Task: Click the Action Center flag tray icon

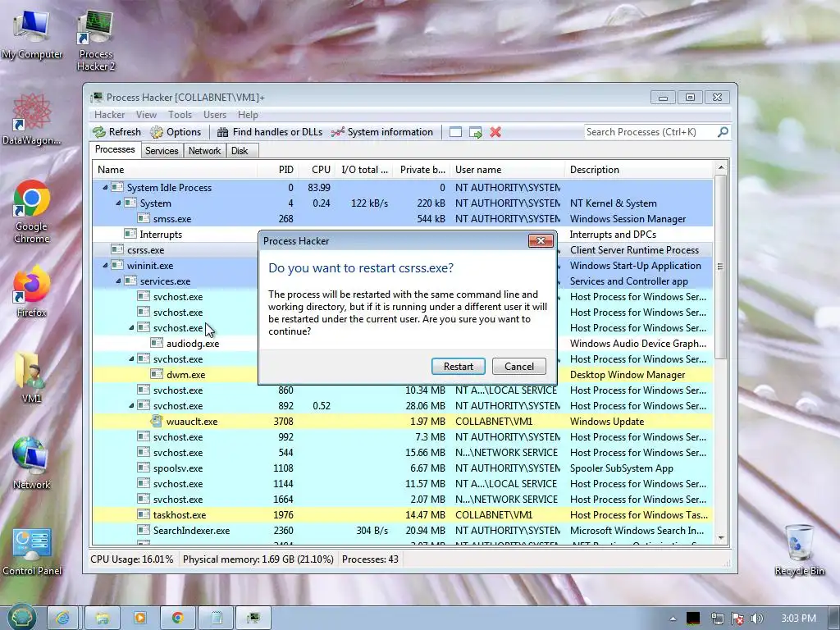Action: pyautogui.click(x=737, y=619)
